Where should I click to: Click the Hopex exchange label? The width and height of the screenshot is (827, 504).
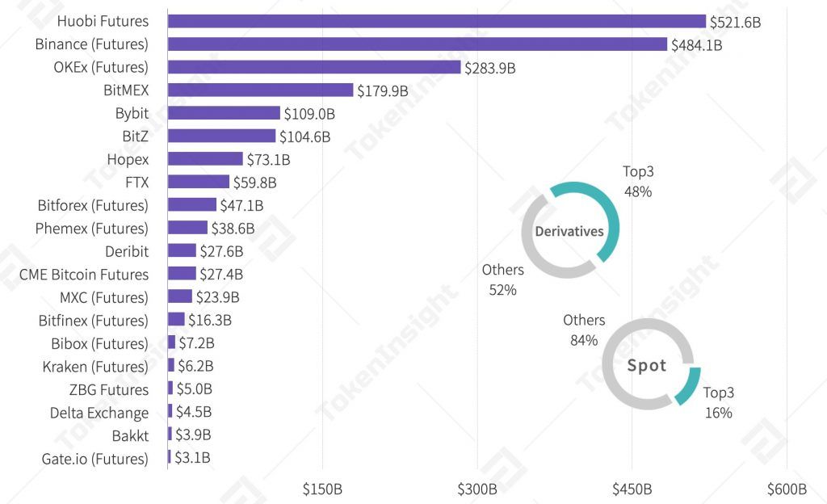(128, 159)
